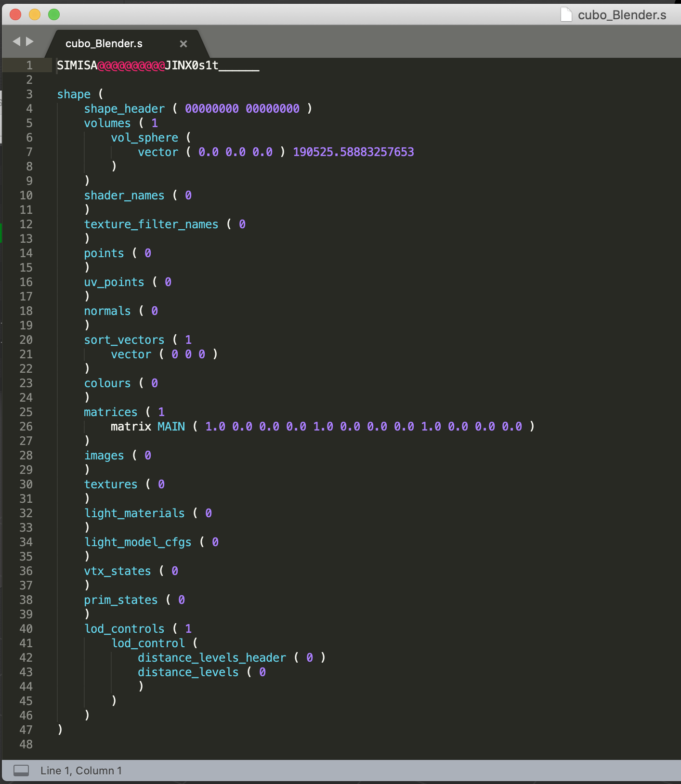This screenshot has height=784, width=681.
Task: Click the radius value 190525.58883257653
Action: [x=353, y=152]
